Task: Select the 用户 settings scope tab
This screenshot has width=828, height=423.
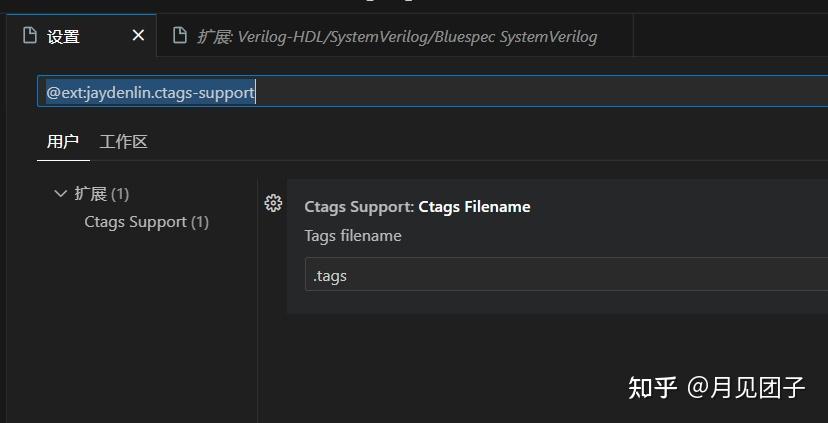Action: tap(63, 142)
